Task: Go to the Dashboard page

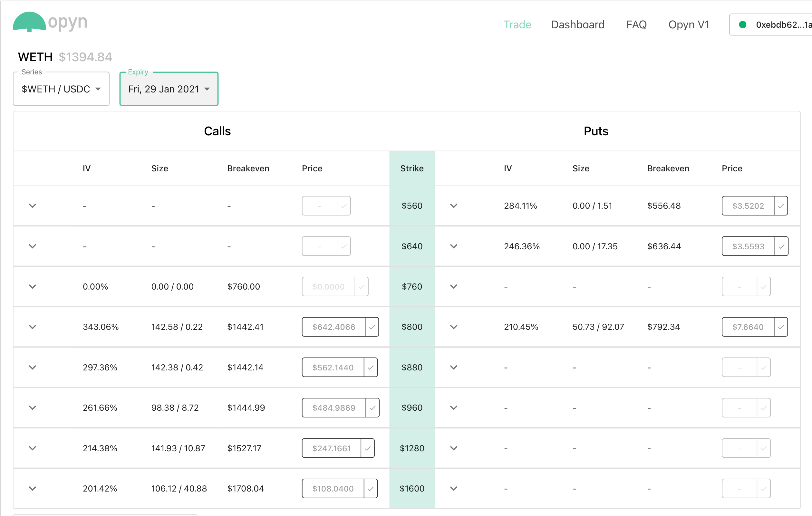Action: click(x=577, y=24)
